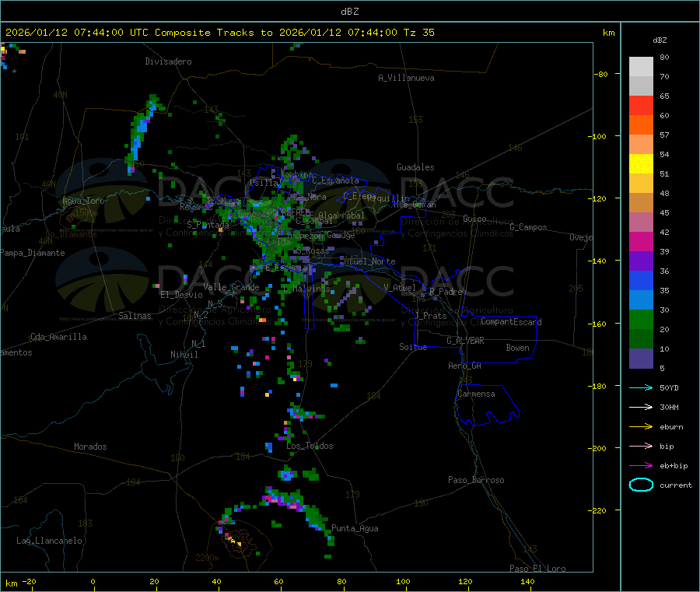
Task: Select the magenta 42 dBZ color swatch
Action: point(641,241)
